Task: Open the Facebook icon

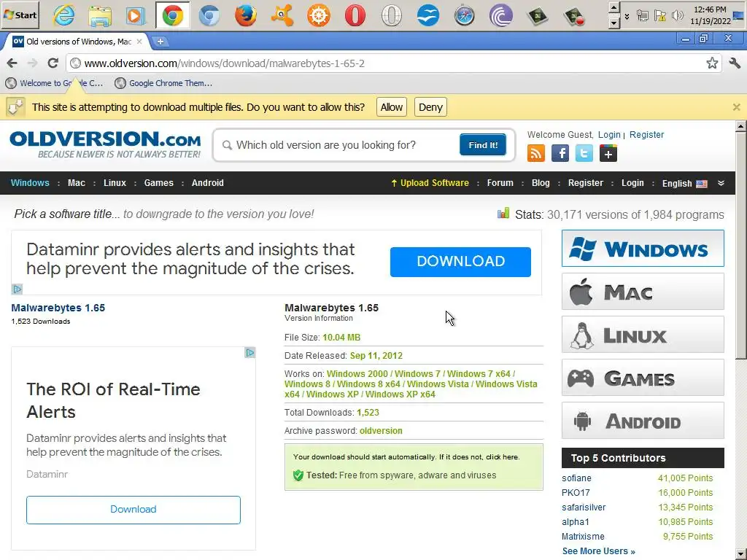Action: (560, 153)
